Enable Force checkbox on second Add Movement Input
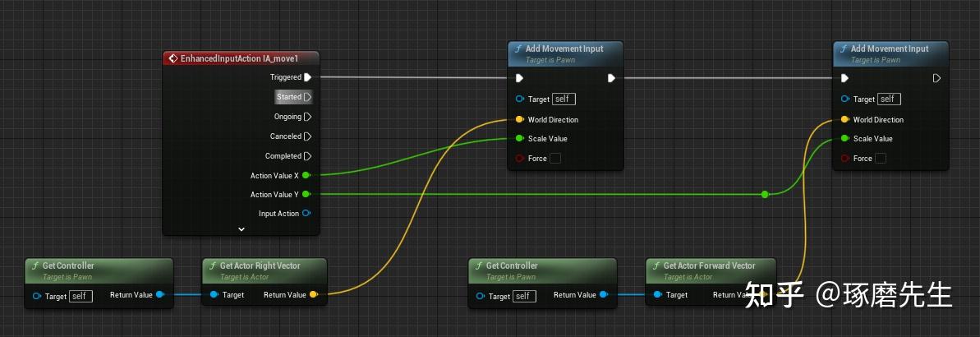The height and width of the screenshot is (337, 980). pyautogui.click(x=880, y=159)
